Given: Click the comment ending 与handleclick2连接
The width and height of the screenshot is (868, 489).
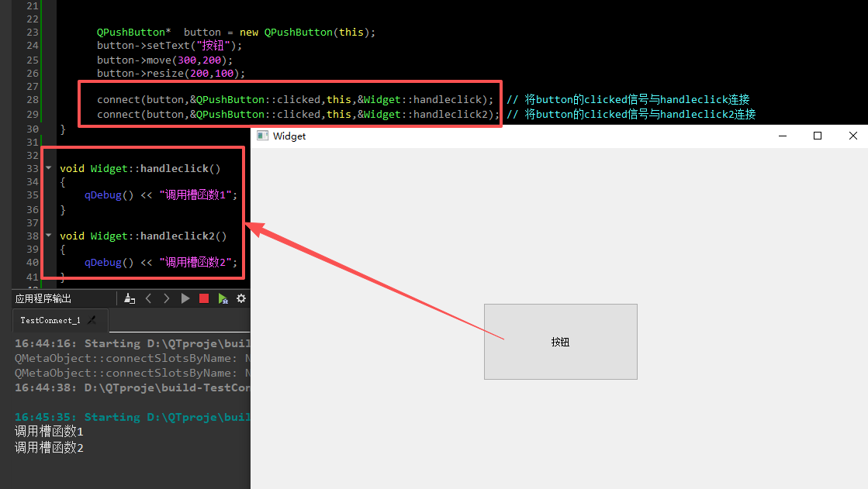Looking at the screenshot, I should point(631,115).
